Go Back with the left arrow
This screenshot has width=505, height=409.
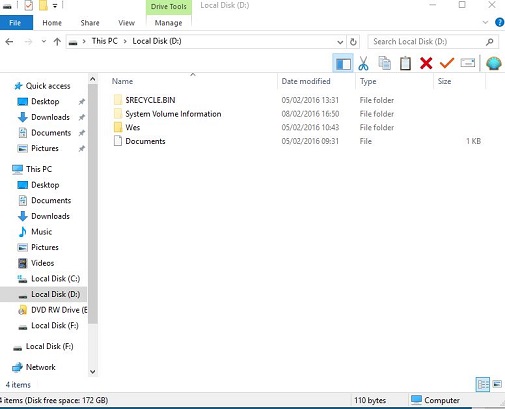click(9, 42)
